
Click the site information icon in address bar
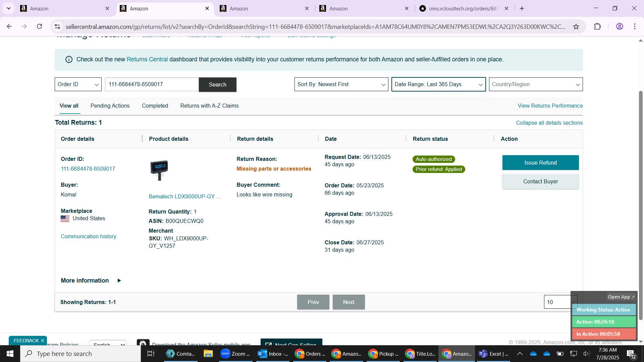click(x=57, y=26)
